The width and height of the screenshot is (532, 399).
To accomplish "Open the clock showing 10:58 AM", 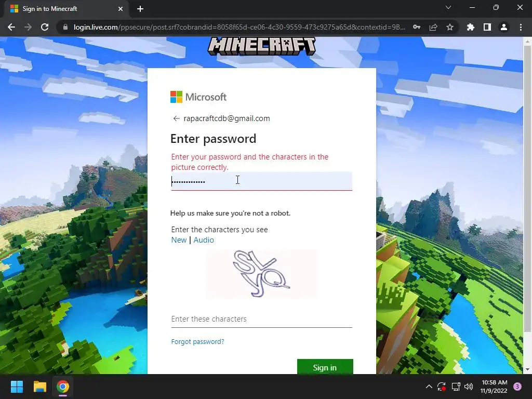I will point(494,387).
